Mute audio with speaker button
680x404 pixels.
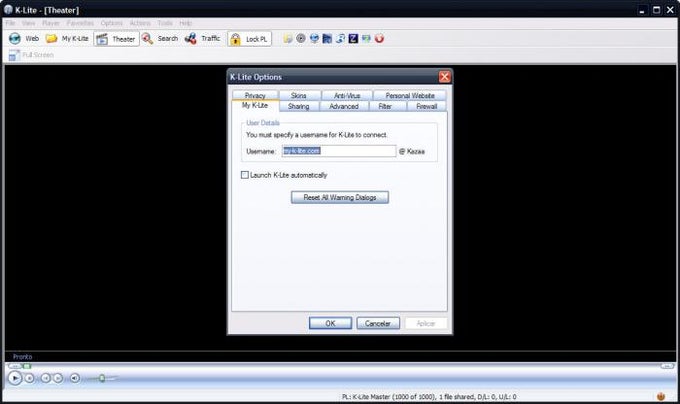75,378
